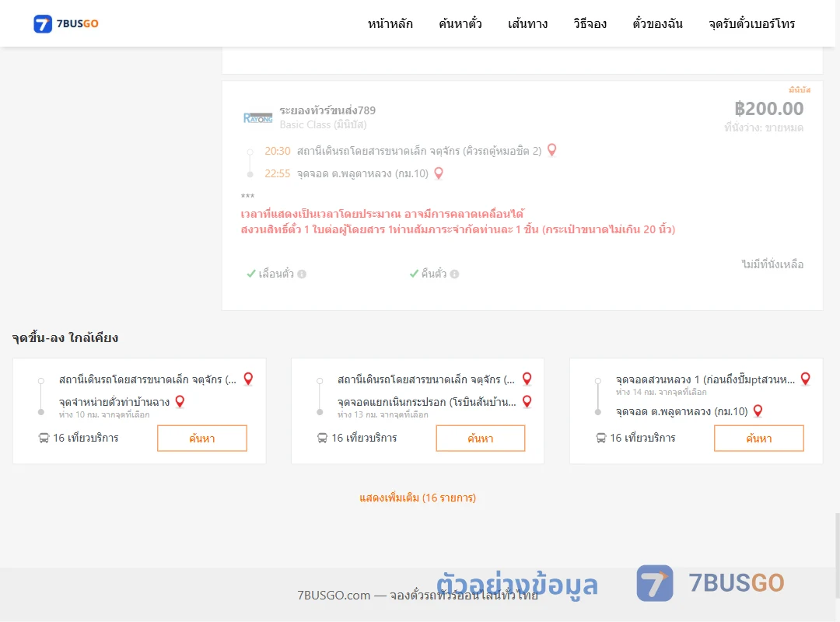Click info icon beside เลื่อนตั๋ว

point(302,274)
